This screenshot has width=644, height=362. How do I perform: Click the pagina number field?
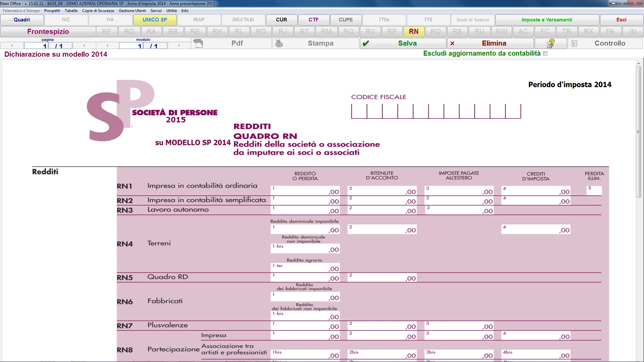(36, 46)
